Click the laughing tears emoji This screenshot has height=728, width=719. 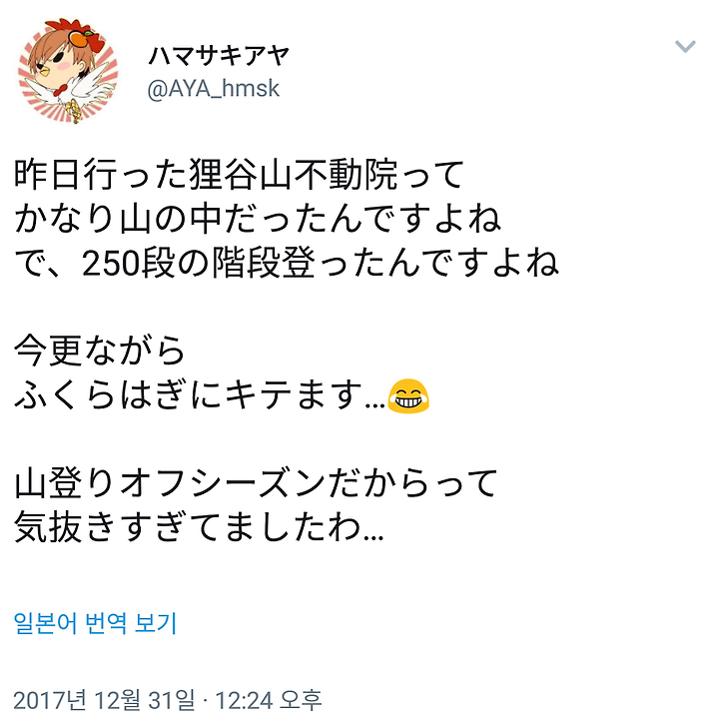pos(408,396)
